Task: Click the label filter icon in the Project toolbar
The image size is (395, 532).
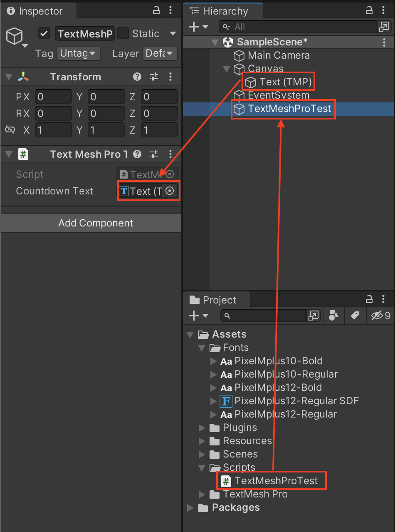Action: point(355,316)
